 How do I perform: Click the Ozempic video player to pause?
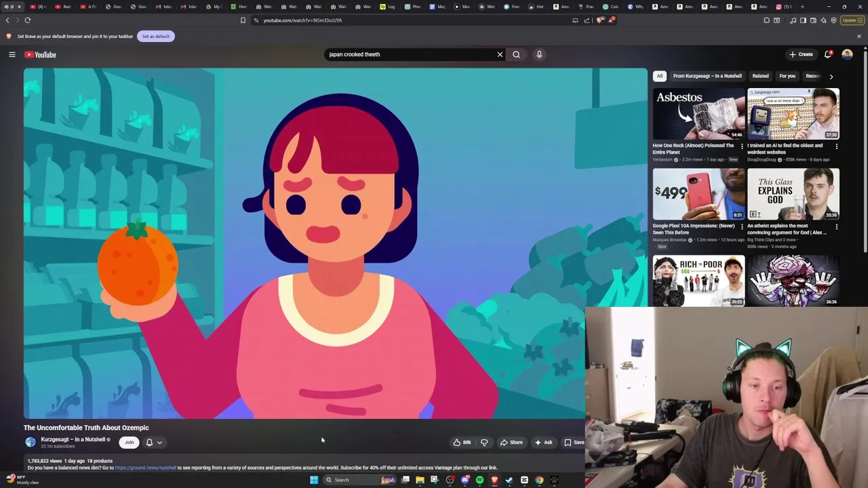coord(336,243)
